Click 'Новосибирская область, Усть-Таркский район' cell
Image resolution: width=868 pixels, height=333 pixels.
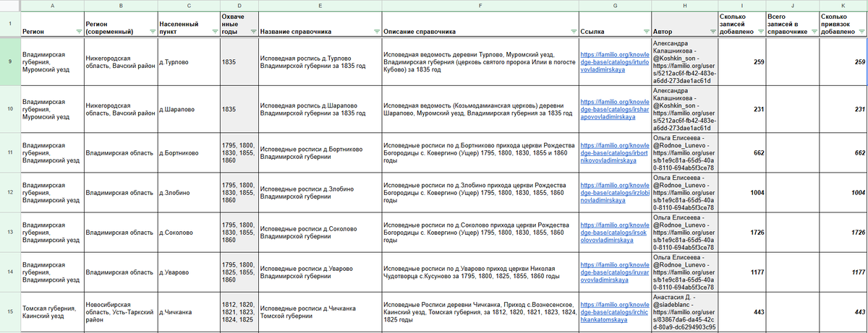tap(119, 311)
